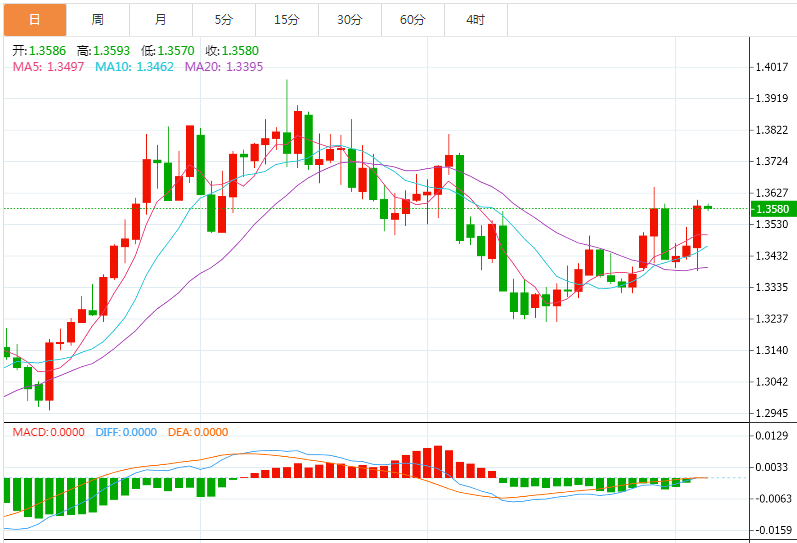
Task: Click the MA5: 1.3497 indicator label
Action: (48, 67)
